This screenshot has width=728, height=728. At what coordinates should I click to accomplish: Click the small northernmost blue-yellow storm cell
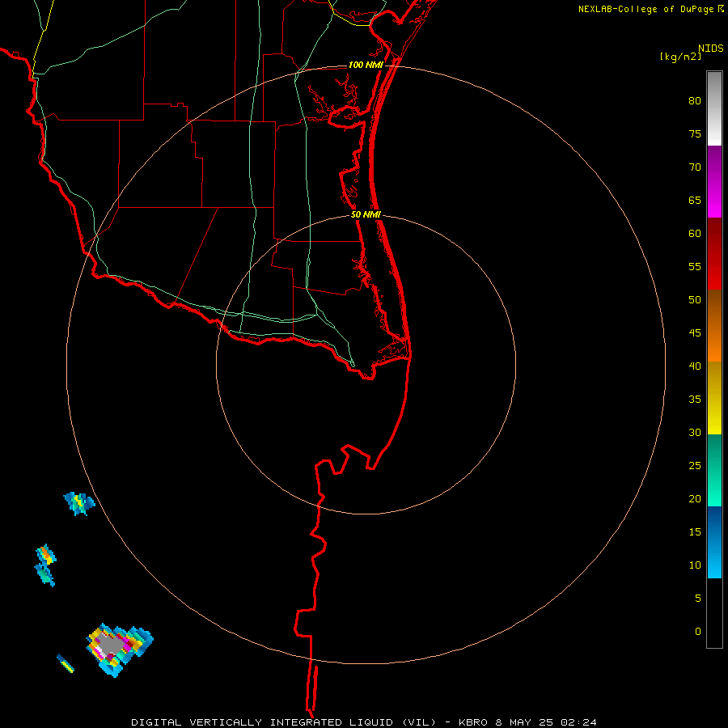click(x=79, y=503)
